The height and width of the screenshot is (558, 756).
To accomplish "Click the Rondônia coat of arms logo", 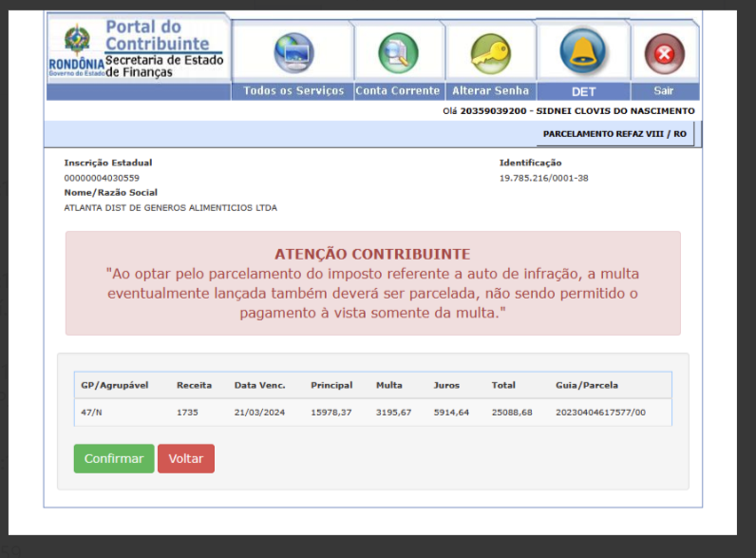I will 77,42.
